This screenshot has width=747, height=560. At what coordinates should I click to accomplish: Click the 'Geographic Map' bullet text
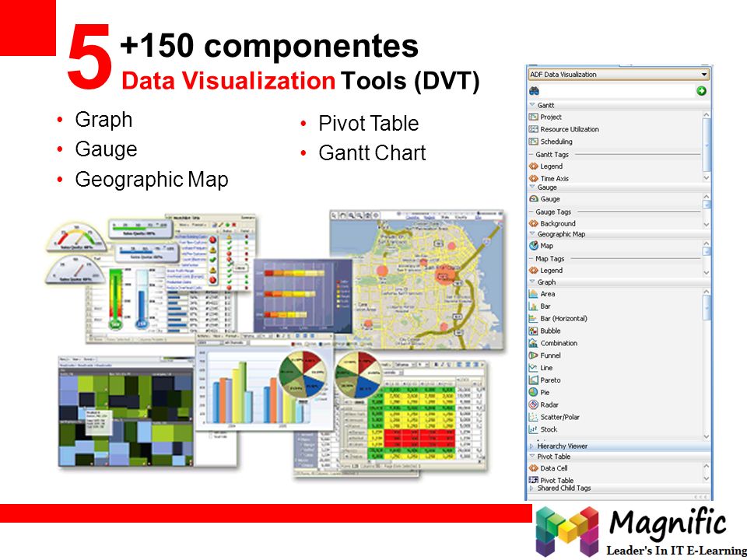pos(152,180)
